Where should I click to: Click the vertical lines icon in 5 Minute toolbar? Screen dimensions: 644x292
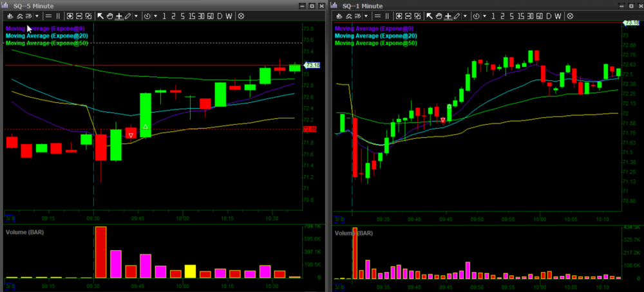click(59, 15)
